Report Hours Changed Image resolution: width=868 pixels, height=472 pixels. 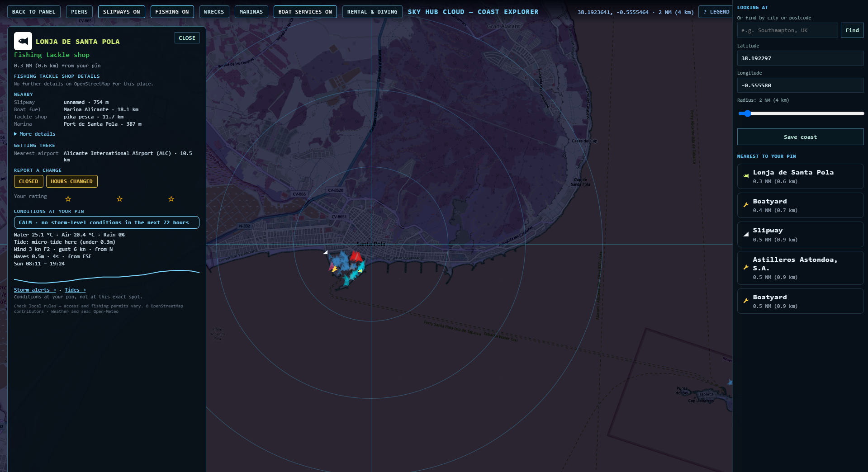tap(71, 181)
